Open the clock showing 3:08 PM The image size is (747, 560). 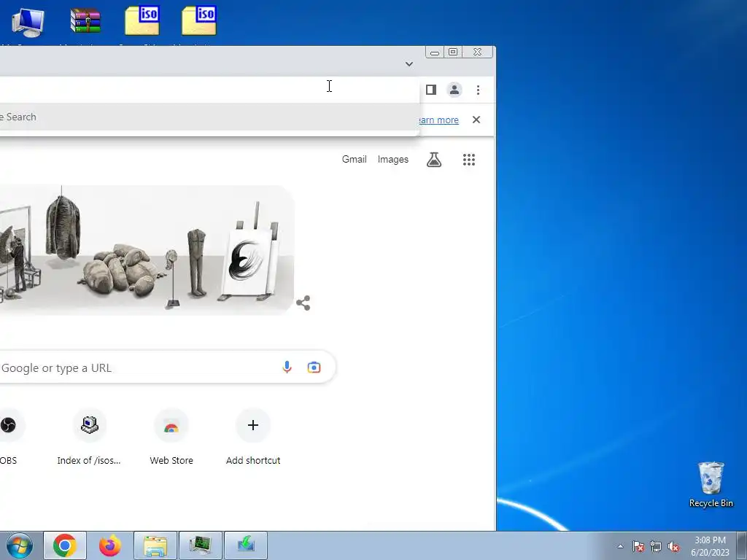coord(710,546)
